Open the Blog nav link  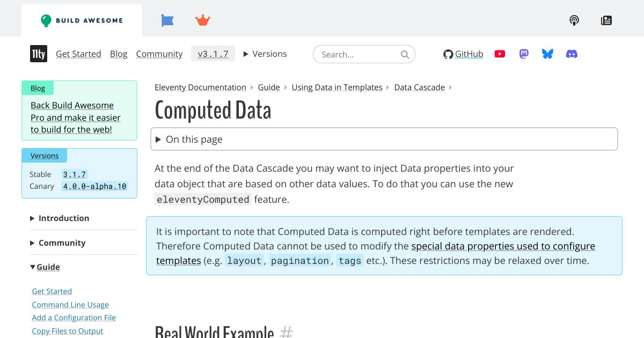119,54
